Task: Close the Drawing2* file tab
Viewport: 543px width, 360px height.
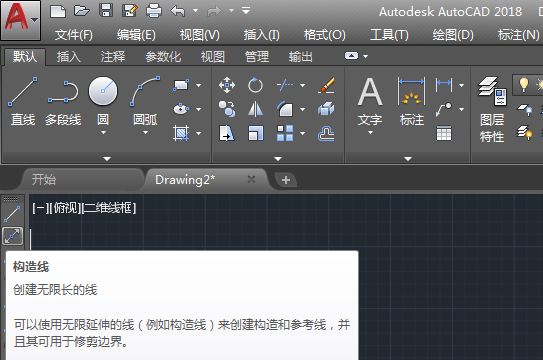Action: (251, 179)
